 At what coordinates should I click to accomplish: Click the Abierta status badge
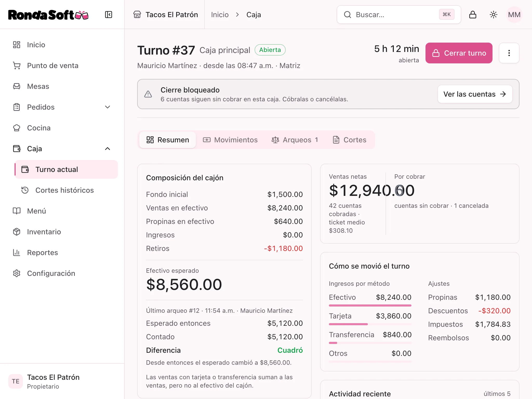[270, 50]
